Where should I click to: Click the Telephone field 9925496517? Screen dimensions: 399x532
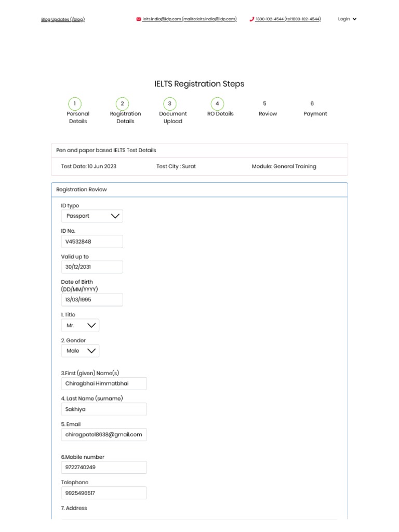tap(104, 493)
